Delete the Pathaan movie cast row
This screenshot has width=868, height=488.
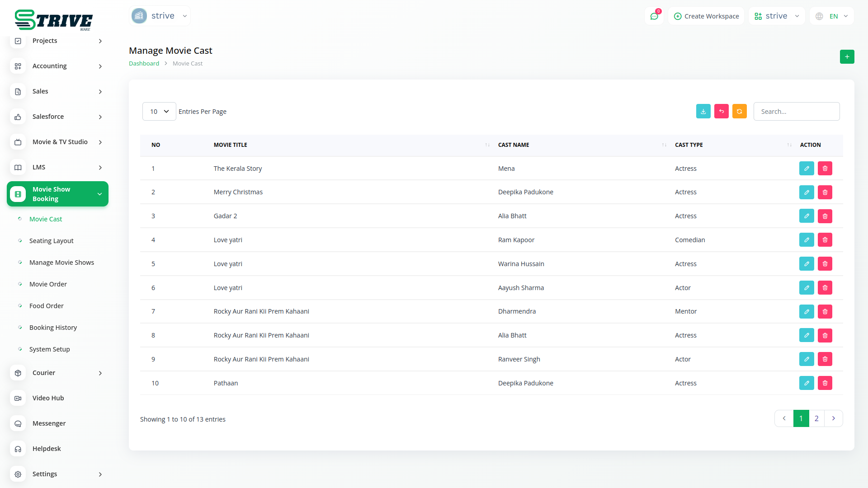pos(825,383)
